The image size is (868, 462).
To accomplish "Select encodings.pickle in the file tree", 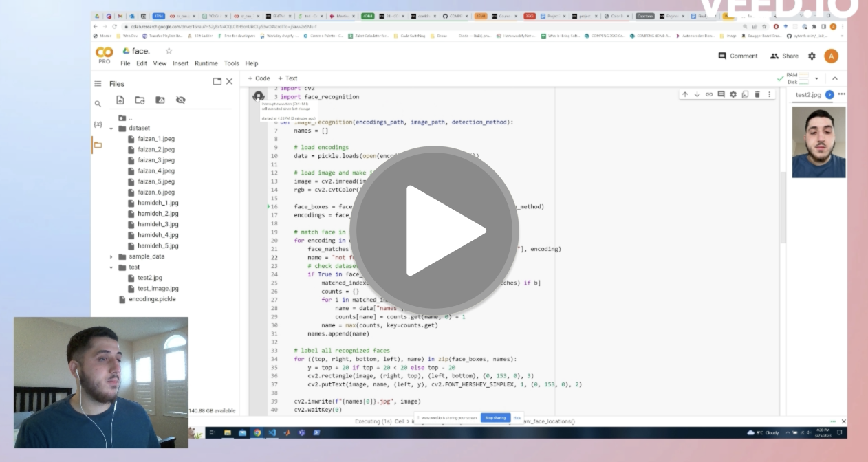I will 151,299.
